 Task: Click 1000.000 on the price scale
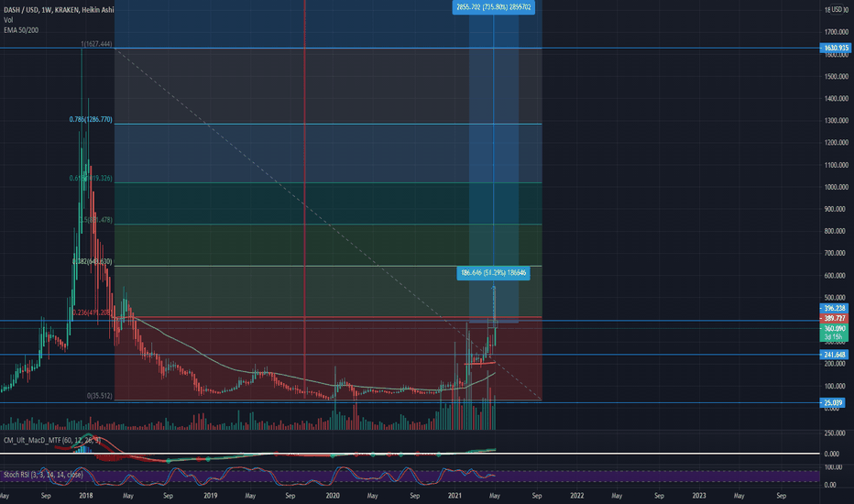(x=836, y=187)
